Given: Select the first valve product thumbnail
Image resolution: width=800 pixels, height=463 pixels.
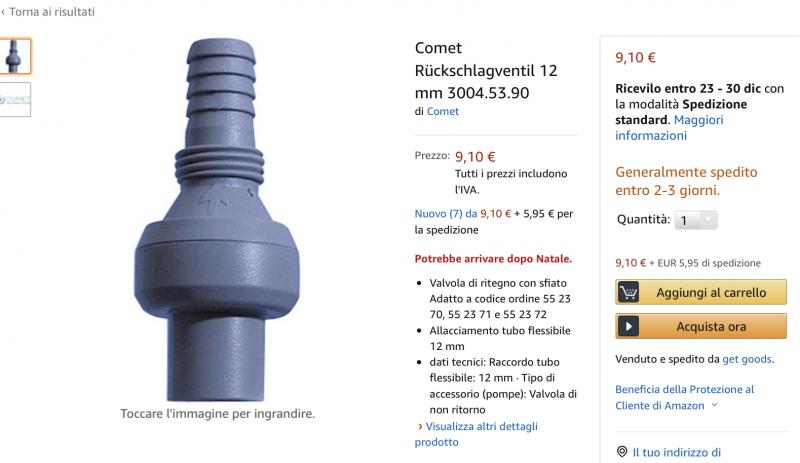Looking at the screenshot, I should pos(15,56).
